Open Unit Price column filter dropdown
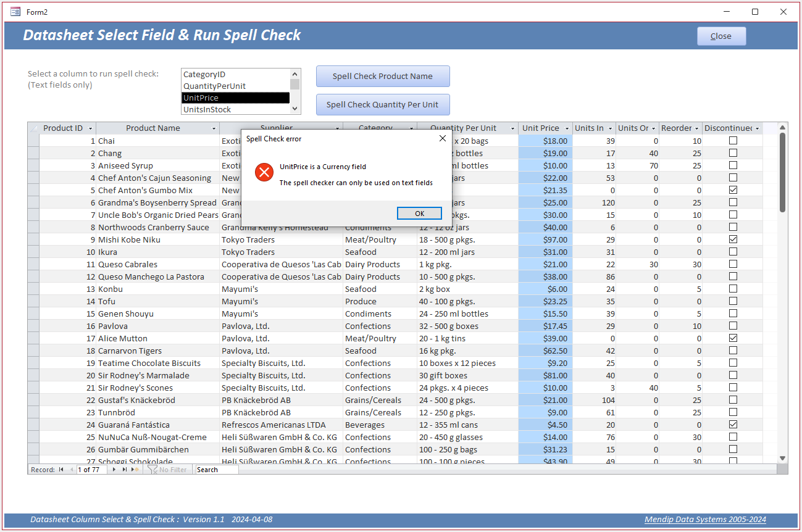 point(566,128)
